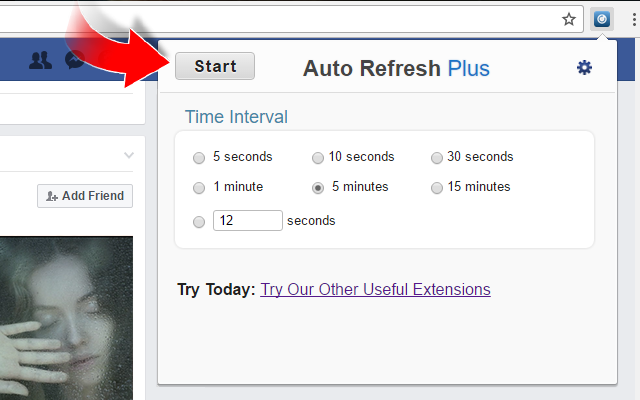This screenshot has width=640, height=400.
Task: Click the custom seconds input field
Action: point(248,220)
